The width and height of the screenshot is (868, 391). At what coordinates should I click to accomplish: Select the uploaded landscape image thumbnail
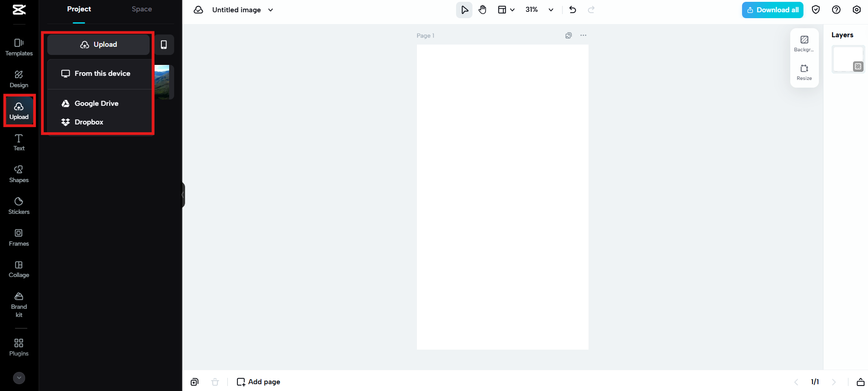pos(162,82)
